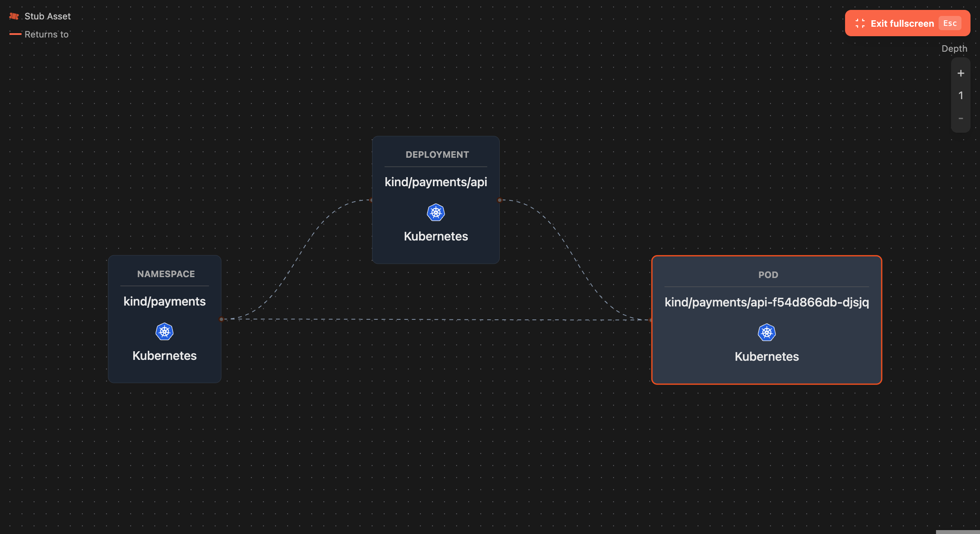Screen dimensions: 980x534
Task: Click the kind/payments asset name
Action: point(164,302)
